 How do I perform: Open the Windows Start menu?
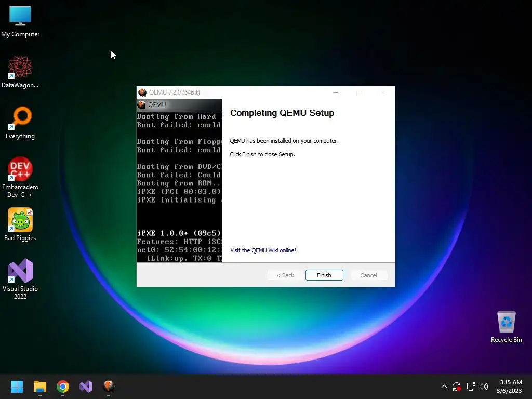[x=17, y=387]
